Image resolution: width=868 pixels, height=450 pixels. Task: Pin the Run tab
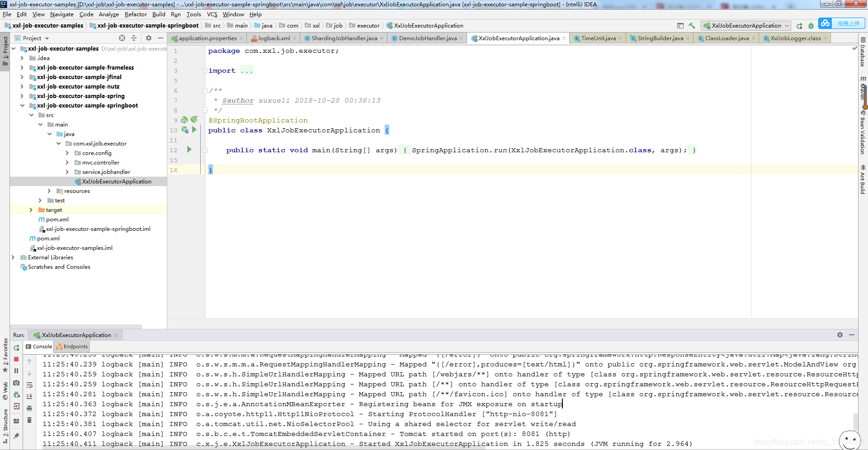pos(16,436)
